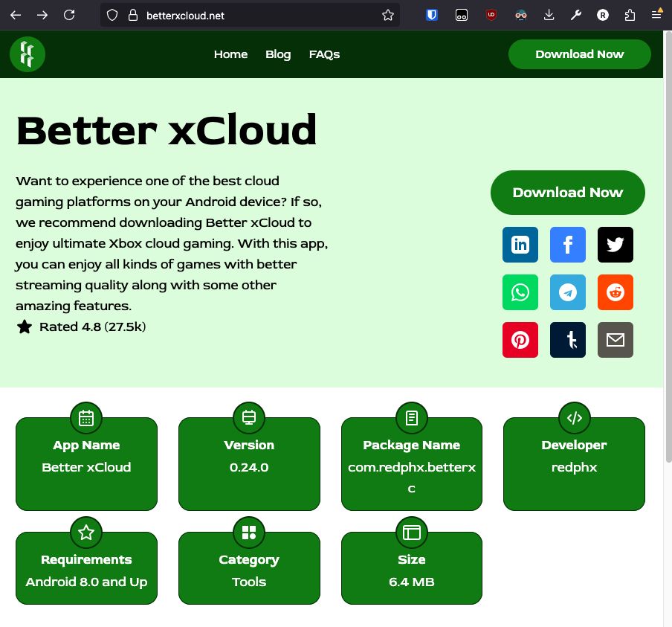The width and height of the screenshot is (672, 627).
Task: Open the Home nav link
Action: coord(230,54)
